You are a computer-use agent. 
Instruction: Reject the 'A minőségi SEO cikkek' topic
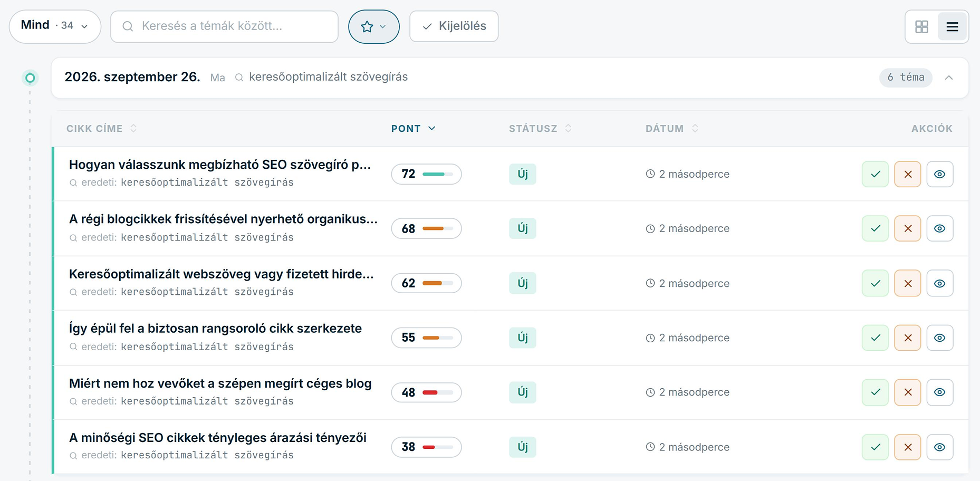907,447
